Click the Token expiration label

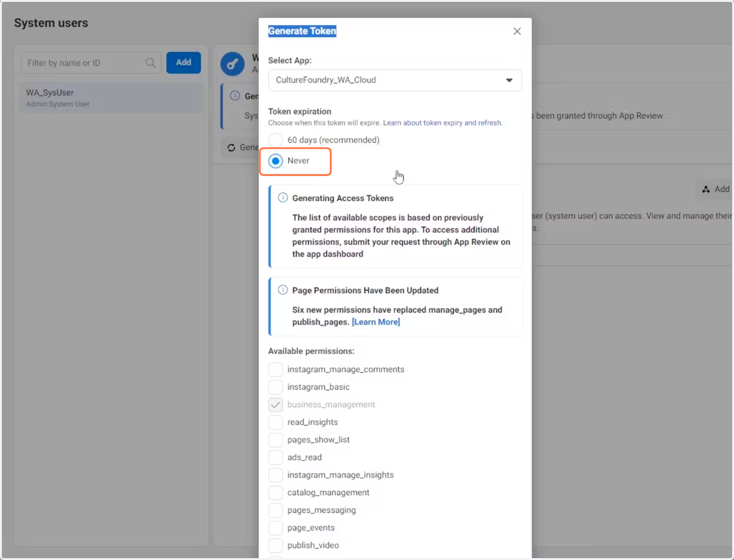(300, 112)
